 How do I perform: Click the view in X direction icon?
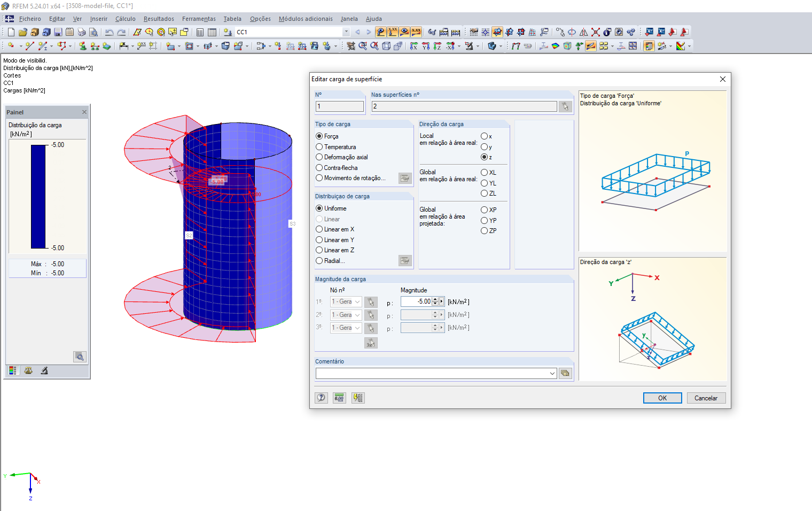[413, 46]
